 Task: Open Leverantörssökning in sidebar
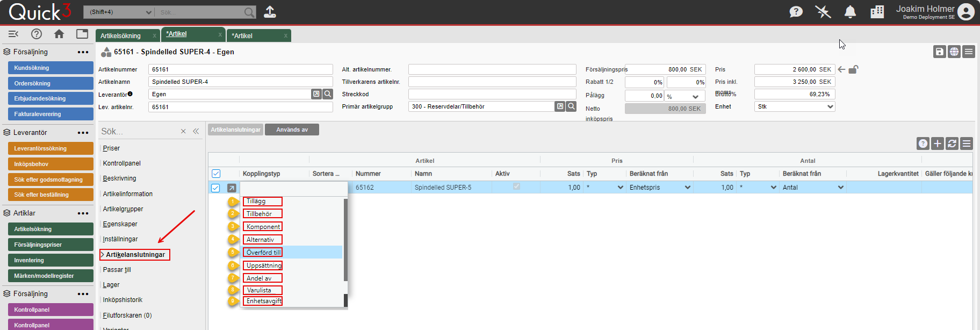pyautogui.click(x=51, y=148)
